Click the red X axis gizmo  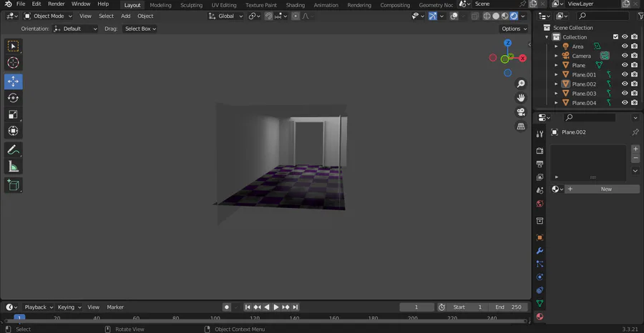point(522,58)
